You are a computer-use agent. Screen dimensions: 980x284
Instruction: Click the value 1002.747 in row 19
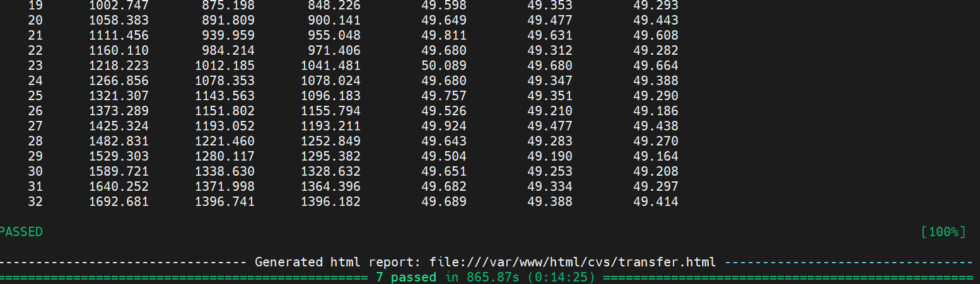pyautogui.click(x=119, y=5)
